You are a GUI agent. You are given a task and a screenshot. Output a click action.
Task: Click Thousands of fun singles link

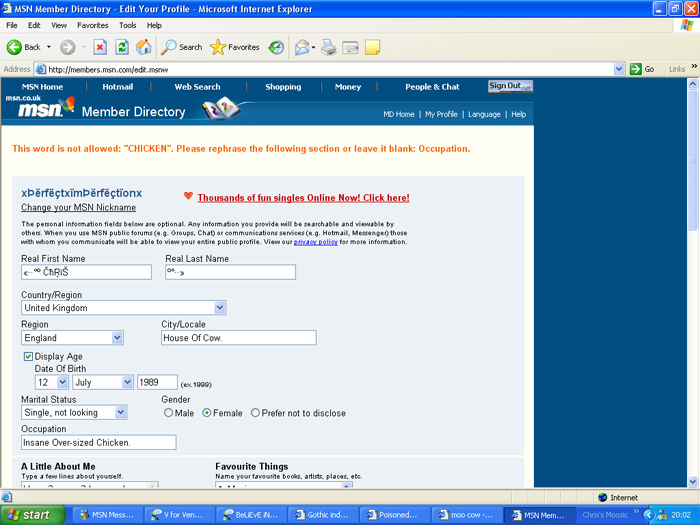(304, 198)
